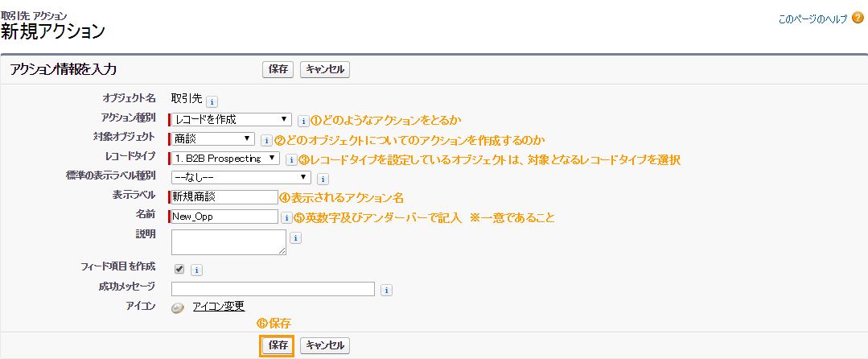Click the info icon next to オブジェクト名 取引先
Screen dimensions: 868x359
pyautogui.click(x=212, y=102)
